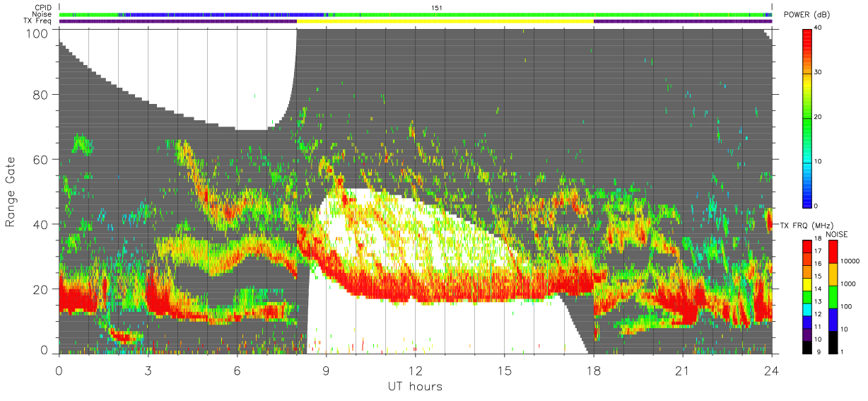This screenshot has height=401, width=868.
Task: Click the POWER (dB) legend title
Action: coord(807,15)
